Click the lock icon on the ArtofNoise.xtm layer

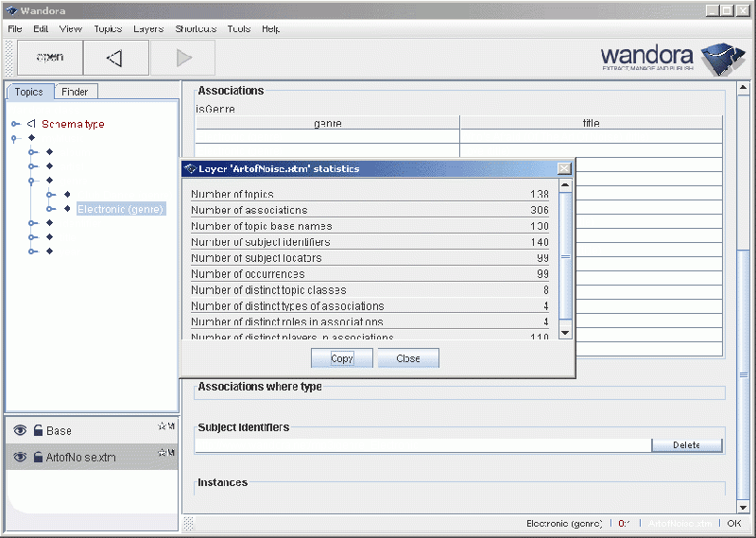tap(39, 457)
